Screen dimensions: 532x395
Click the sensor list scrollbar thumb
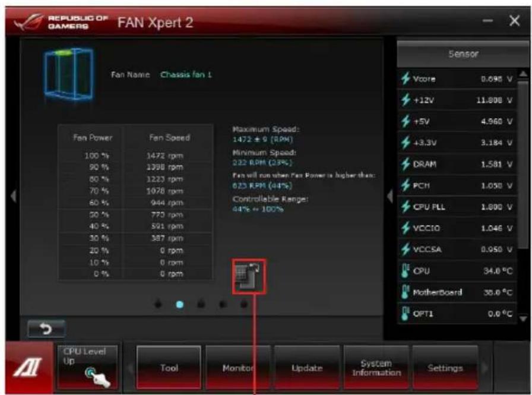point(524,165)
